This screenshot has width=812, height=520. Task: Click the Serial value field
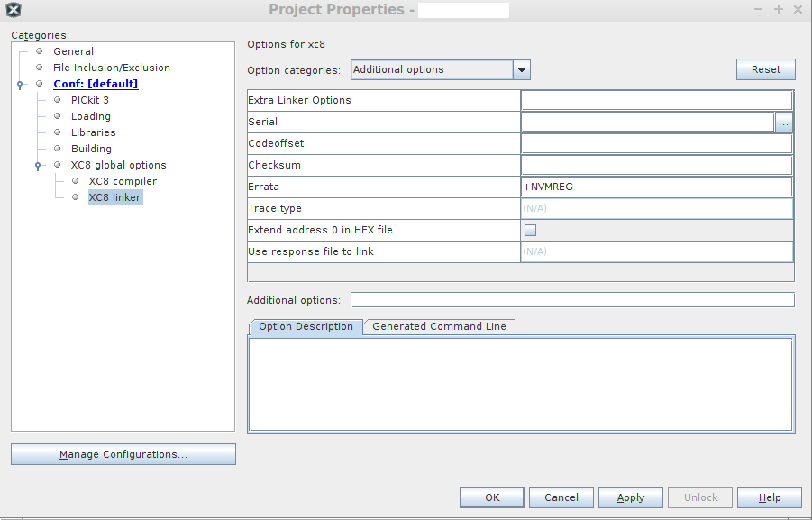pyautogui.click(x=648, y=122)
